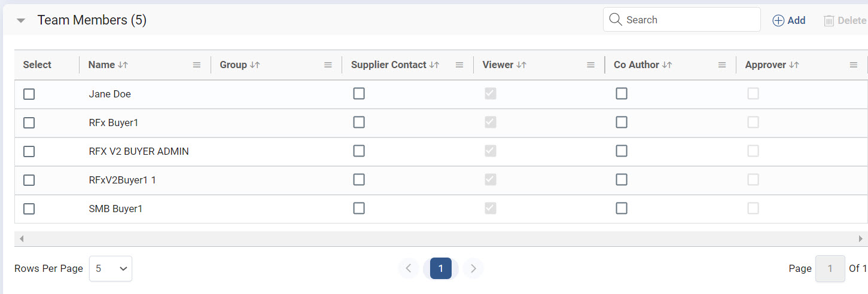
Task: Select page 1 in the pagination
Action: tap(441, 269)
